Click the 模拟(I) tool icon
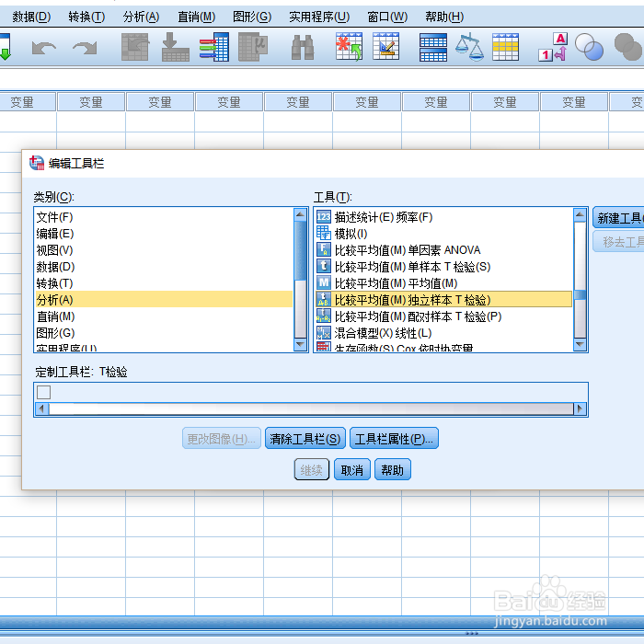The width and height of the screenshot is (644, 644). click(x=324, y=233)
